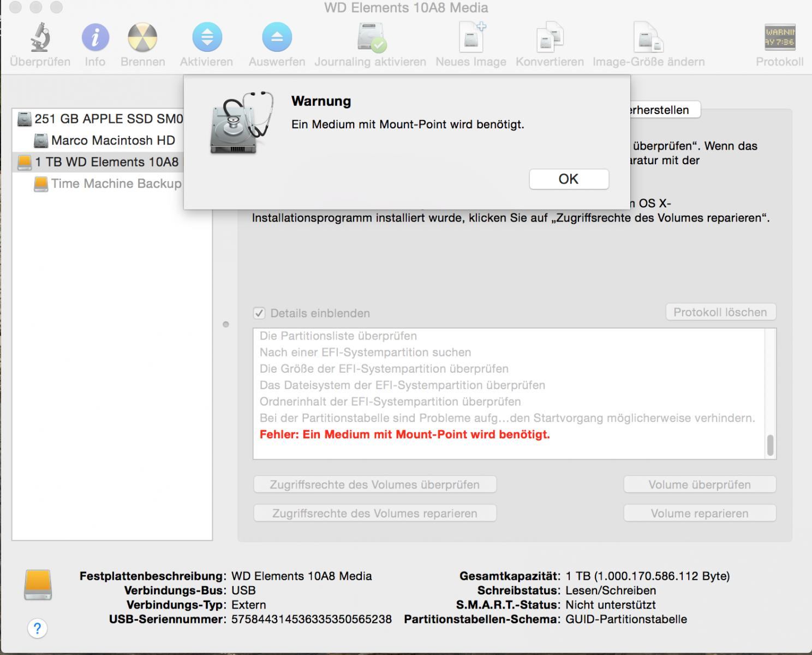812x655 pixels.
Task: Click the Überprüfen microscope toolbar icon
Action: tap(40, 37)
